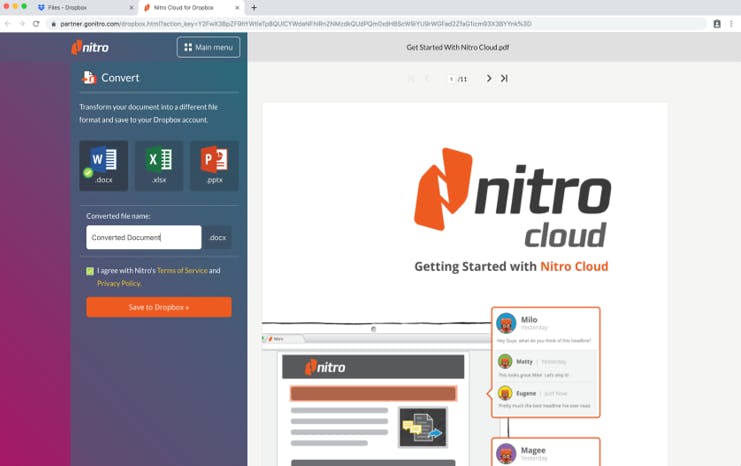Click the Nitro logo in sidebar header

tap(90, 47)
